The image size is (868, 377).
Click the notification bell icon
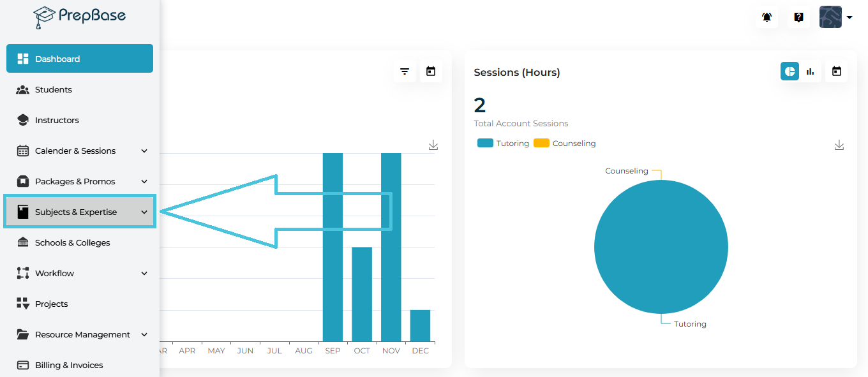coord(767,17)
